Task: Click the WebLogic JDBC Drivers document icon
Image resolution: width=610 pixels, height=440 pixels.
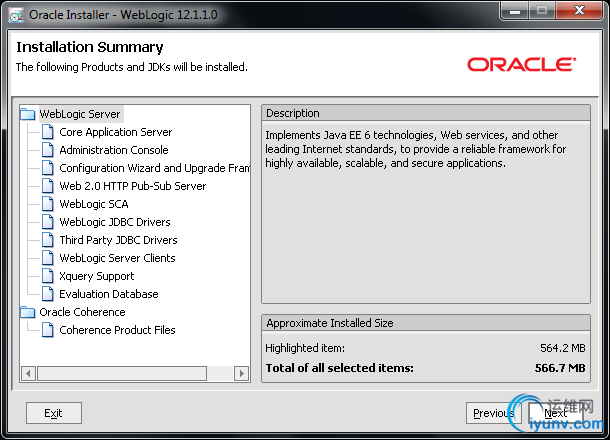Action: tap(48, 222)
